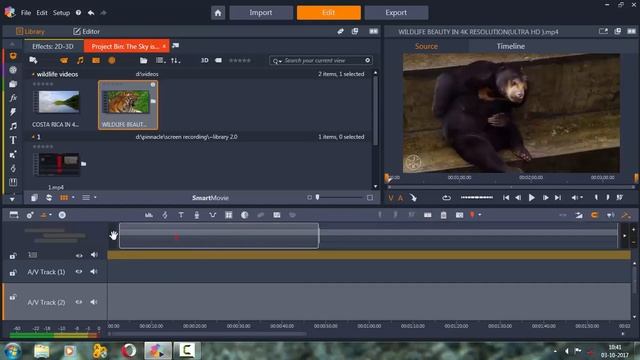
Task: Mute A/V Track (2) audio
Action: click(x=94, y=302)
